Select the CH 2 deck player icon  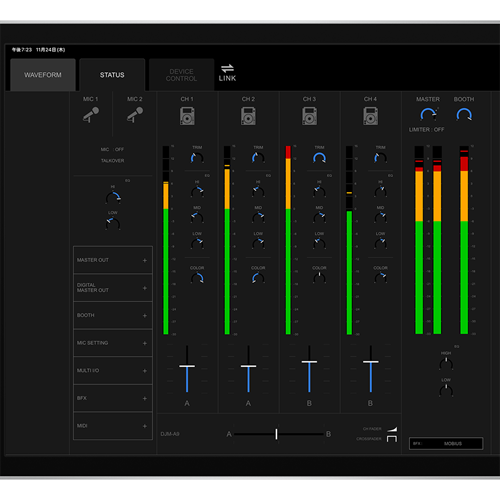(x=248, y=116)
